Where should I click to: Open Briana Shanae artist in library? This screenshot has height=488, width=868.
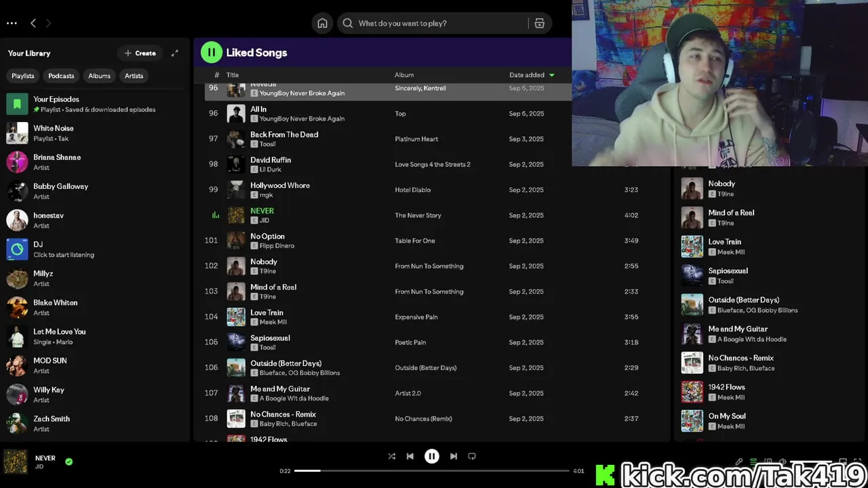95,162
